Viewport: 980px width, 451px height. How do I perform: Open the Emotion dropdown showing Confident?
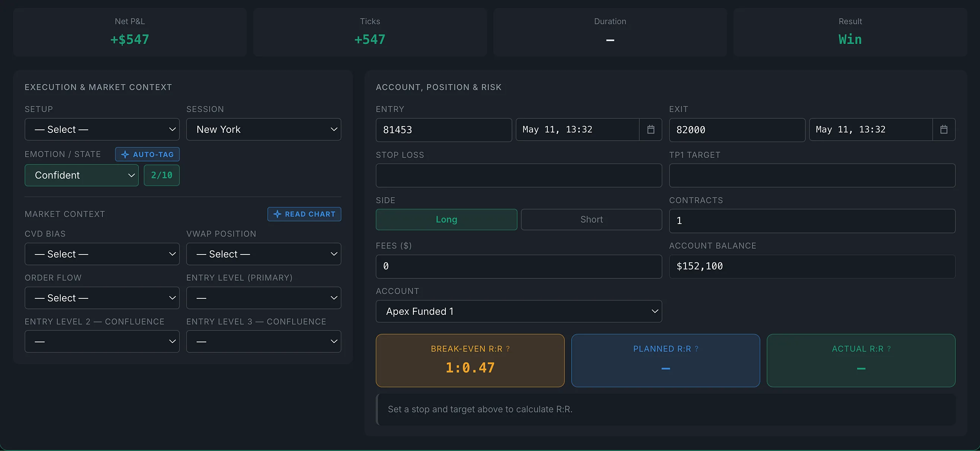[x=82, y=175]
